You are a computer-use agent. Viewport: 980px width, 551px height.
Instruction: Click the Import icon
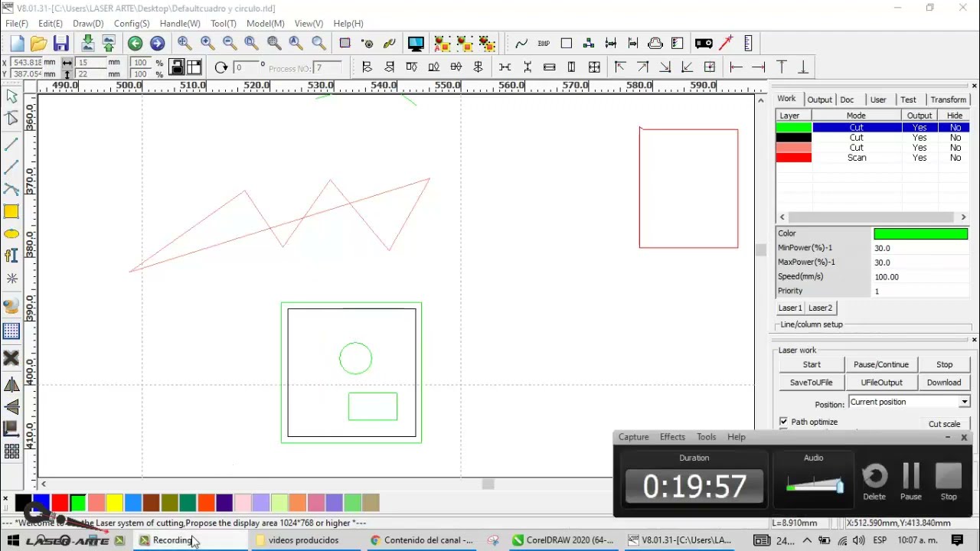point(88,44)
